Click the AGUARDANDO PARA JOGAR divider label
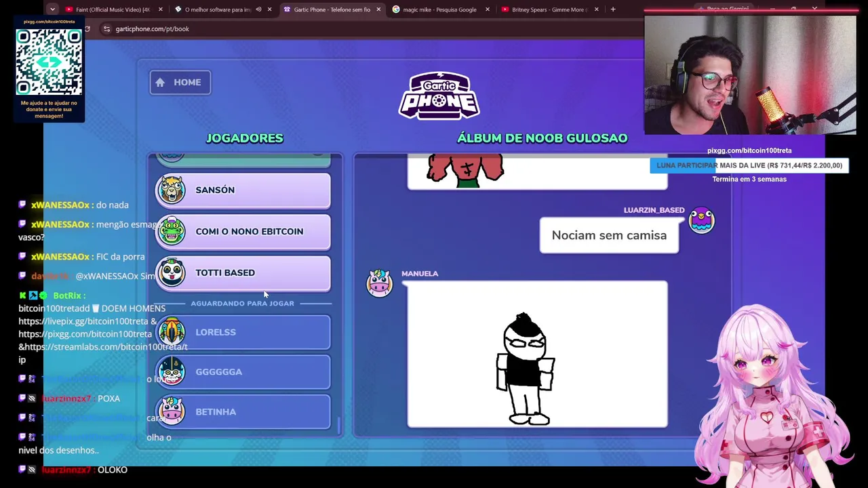Image resolution: width=868 pixels, height=488 pixels. coord(242,303)
